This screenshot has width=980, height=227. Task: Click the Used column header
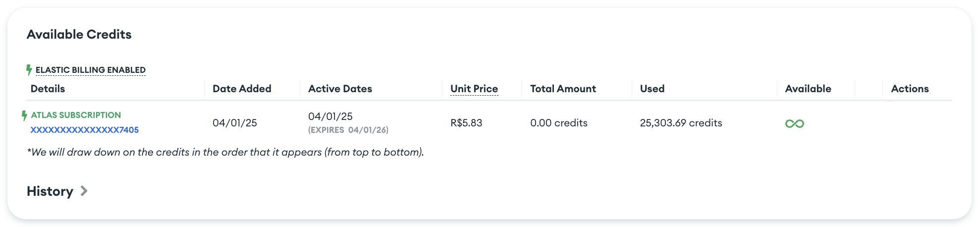tap(652, 89)
